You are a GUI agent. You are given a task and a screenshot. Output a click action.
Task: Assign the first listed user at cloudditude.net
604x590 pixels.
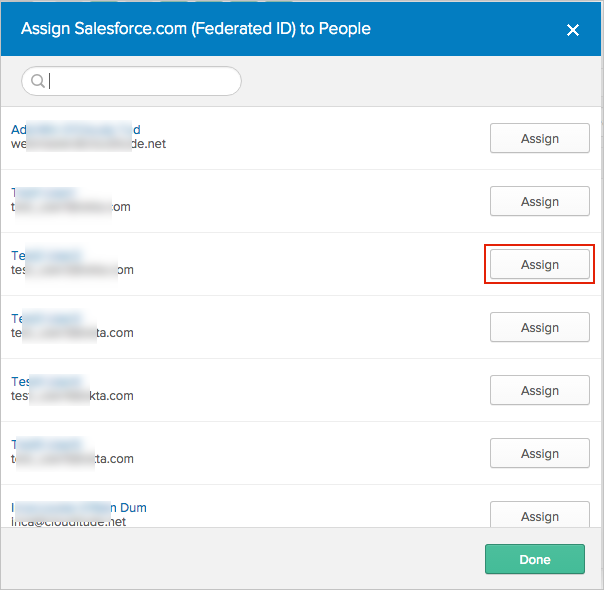point(539,139)
